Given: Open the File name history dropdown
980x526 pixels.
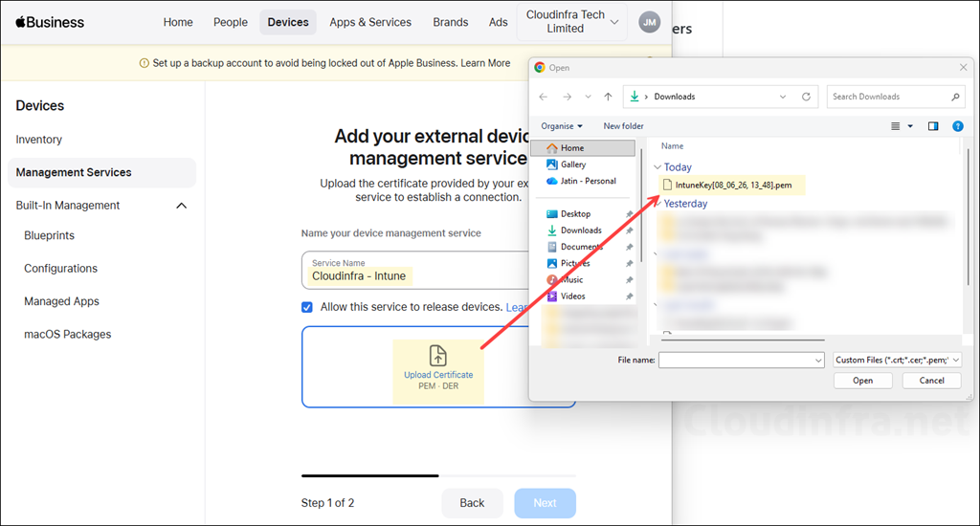Looking at the screenshot, I should click(818, 361).
